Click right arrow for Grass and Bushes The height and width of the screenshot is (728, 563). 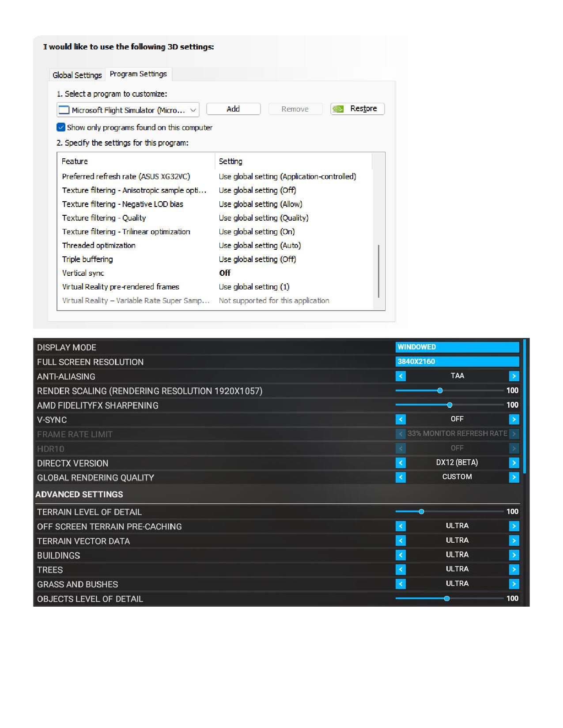tap(514, 584)
